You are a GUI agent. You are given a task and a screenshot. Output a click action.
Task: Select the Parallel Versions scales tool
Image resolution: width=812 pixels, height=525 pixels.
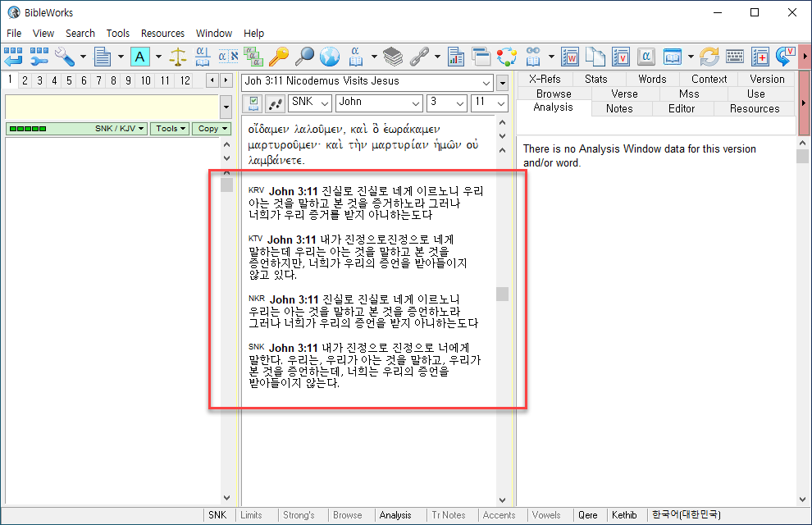178,57
